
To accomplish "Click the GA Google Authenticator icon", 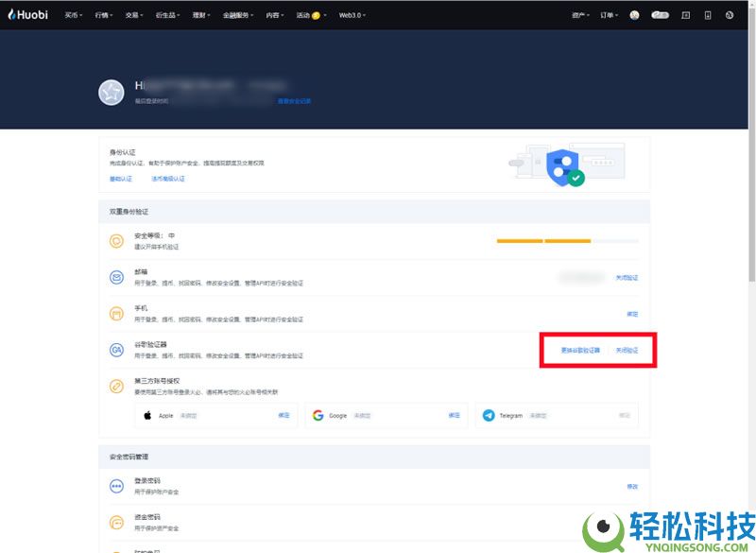I will (x=116, y=349).
